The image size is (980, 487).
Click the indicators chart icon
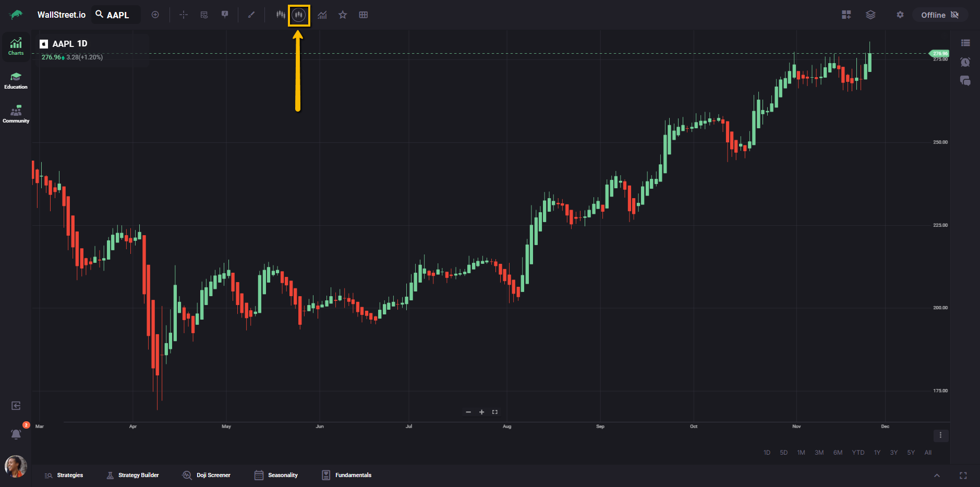point(322,15)
